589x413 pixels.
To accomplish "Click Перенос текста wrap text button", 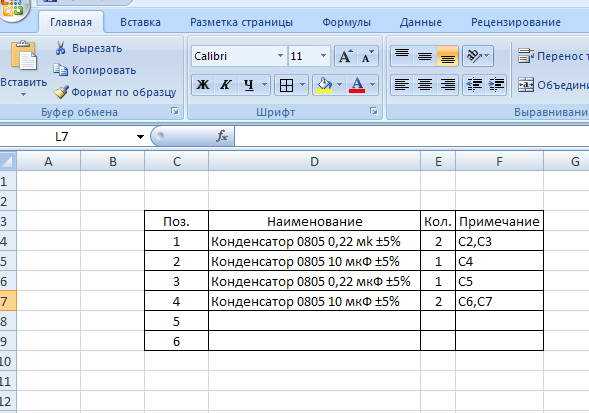I will click(553, 56).
